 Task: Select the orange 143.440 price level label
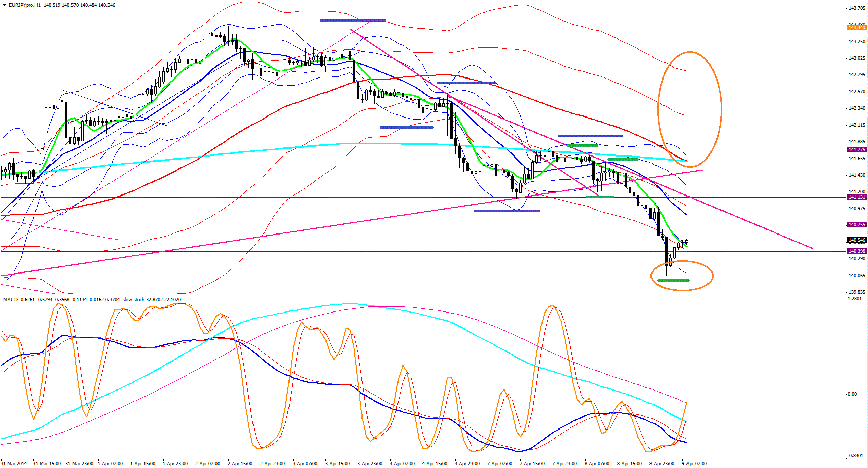pos(857,27)
